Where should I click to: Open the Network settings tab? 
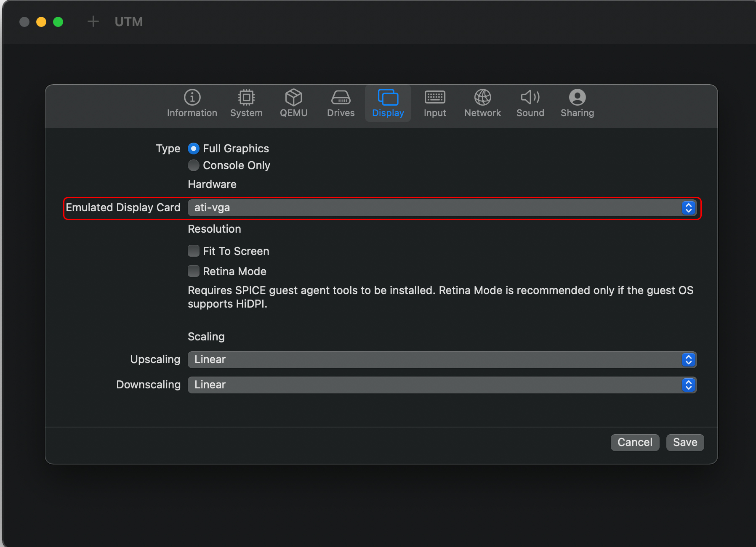(x=483, y=104)
